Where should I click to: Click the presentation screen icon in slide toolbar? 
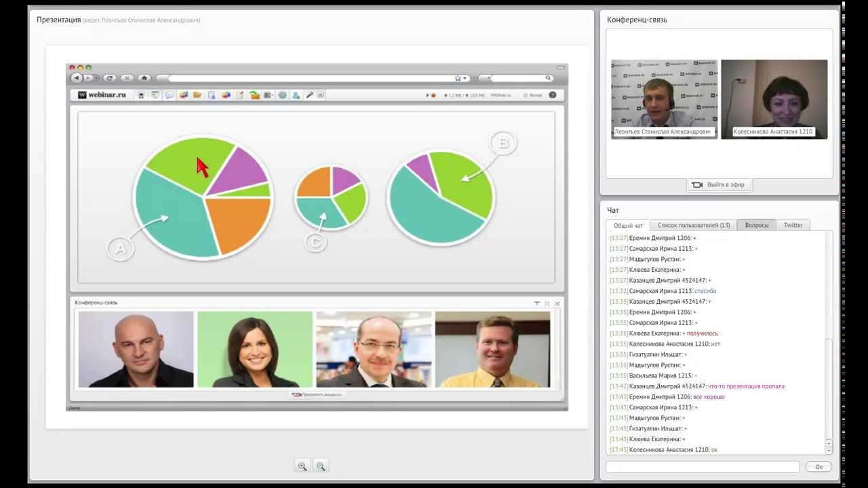pos(155,95)
